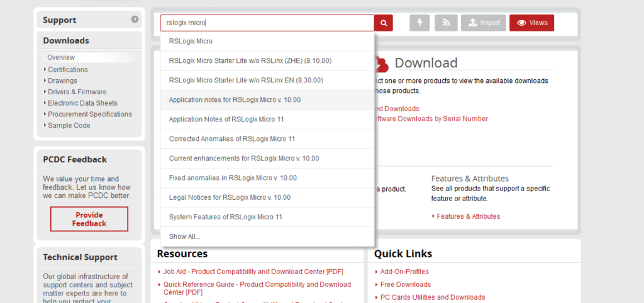Open Overview in the Downloads sidebar

61,57
